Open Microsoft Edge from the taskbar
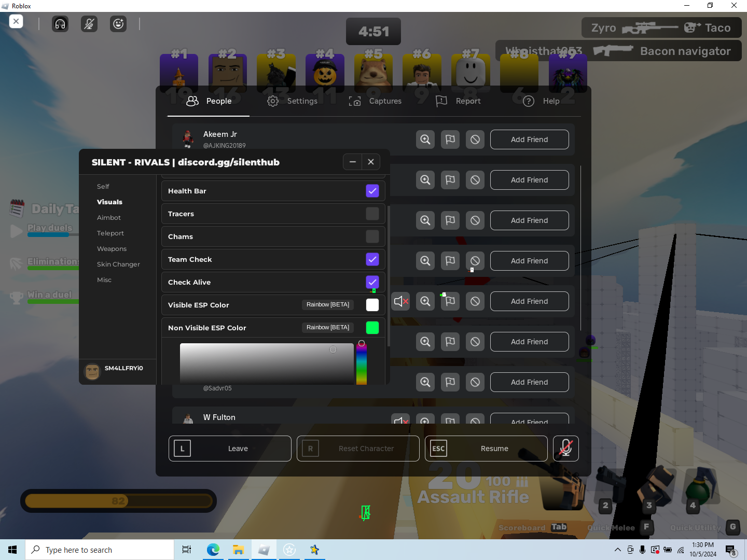The image size is (747, 560). coord(213,550)
